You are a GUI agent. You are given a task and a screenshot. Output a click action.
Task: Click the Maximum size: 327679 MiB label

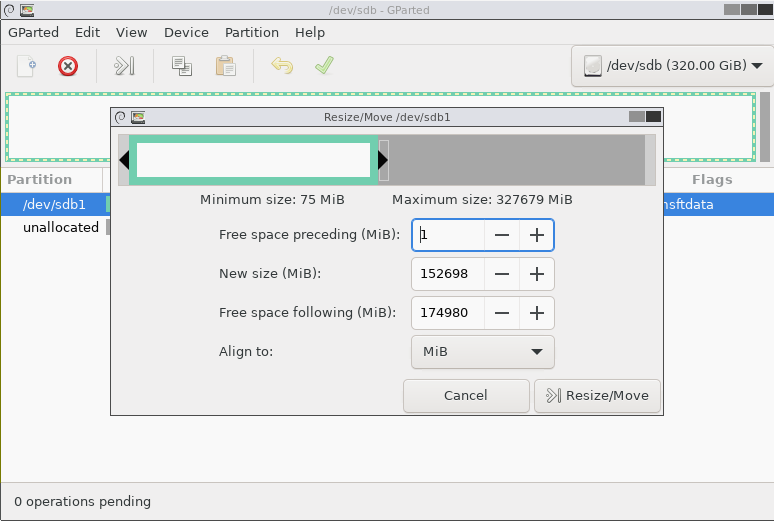coord(482,200)
